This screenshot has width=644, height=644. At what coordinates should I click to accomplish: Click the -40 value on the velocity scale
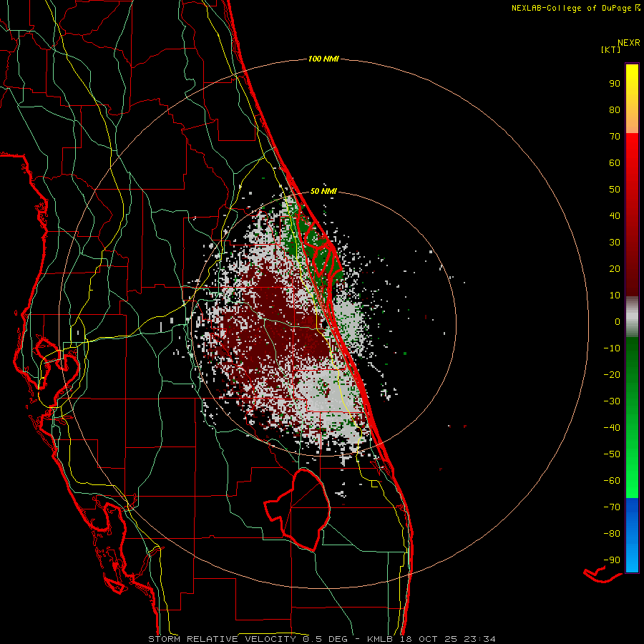click(x=612, y=428)
